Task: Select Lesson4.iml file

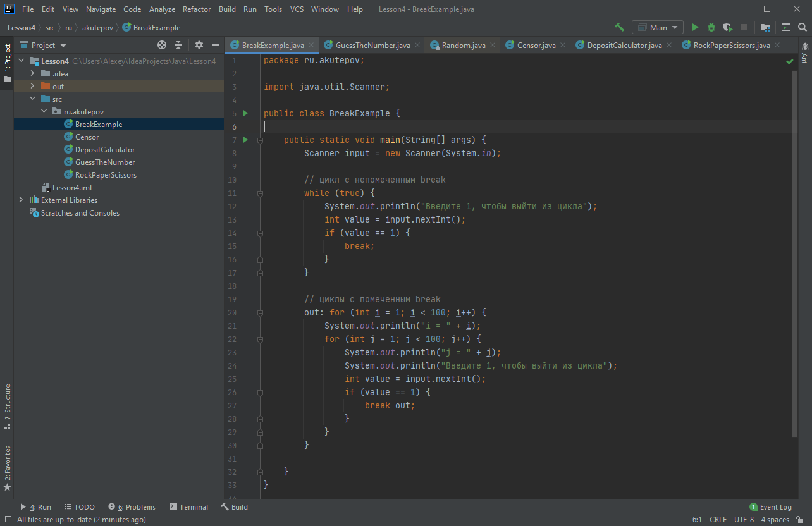Action: [72, 187]
